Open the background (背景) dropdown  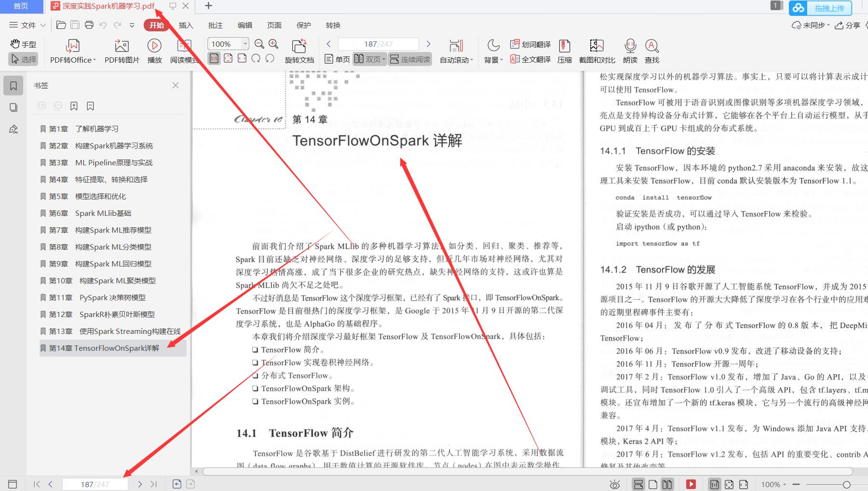click(493, 52)
